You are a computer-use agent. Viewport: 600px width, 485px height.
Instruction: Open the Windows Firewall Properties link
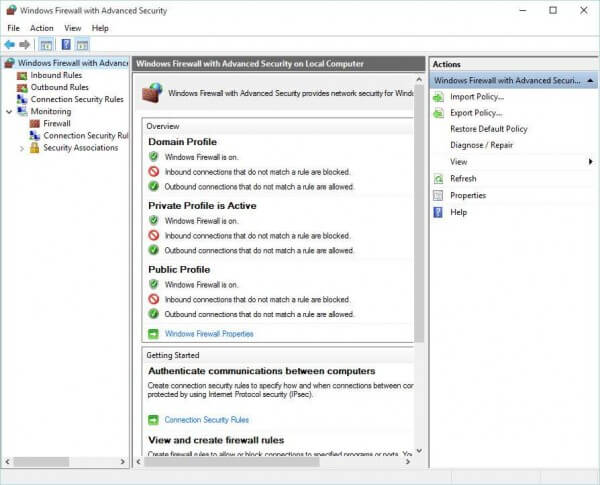pos(209,334)
